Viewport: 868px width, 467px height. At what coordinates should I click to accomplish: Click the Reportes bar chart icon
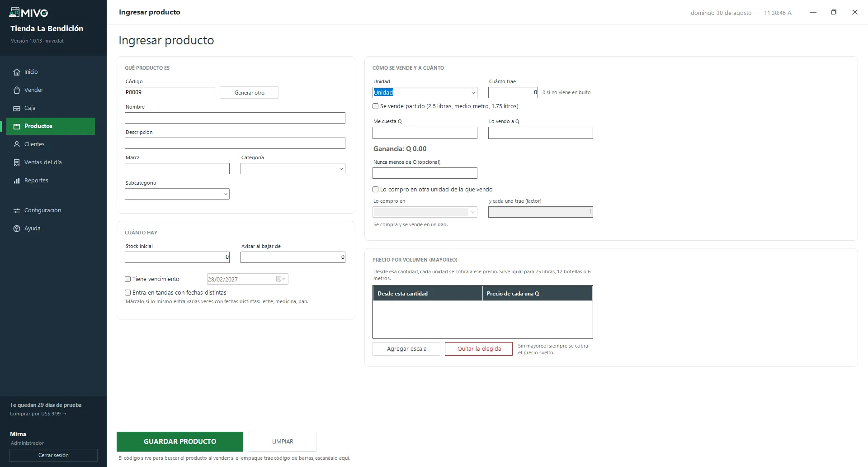point(17,181)
